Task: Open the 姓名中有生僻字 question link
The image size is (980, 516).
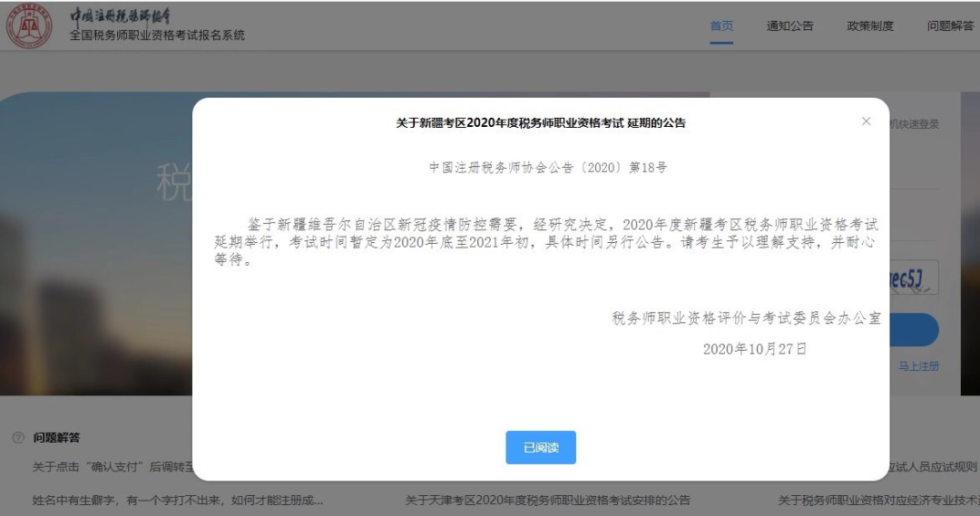Action: point(178,501)
